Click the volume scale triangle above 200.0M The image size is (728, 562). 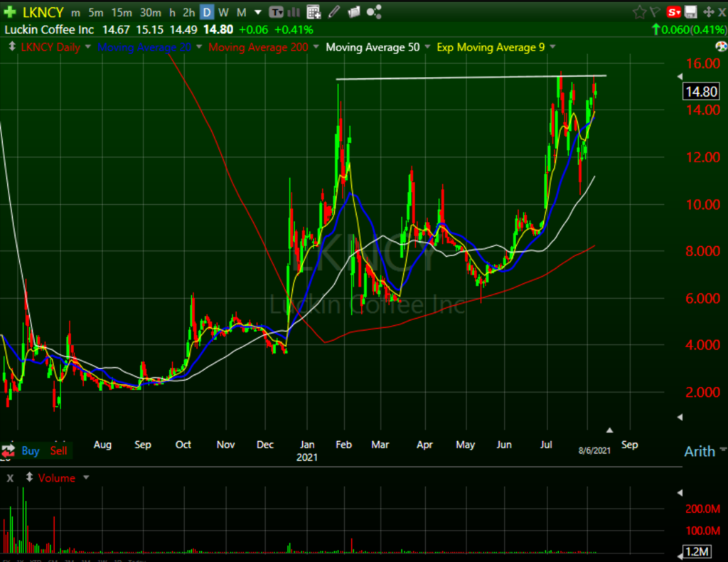[x=680, y=492]
